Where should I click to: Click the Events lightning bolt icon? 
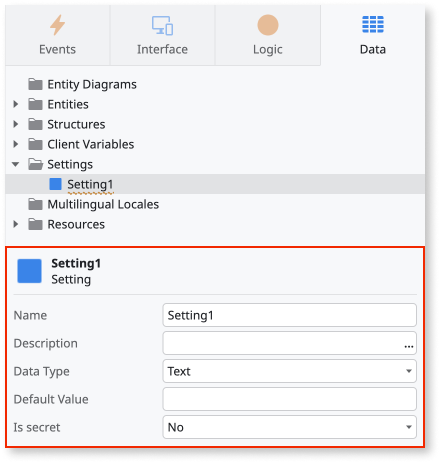click(x=57, y=25)
